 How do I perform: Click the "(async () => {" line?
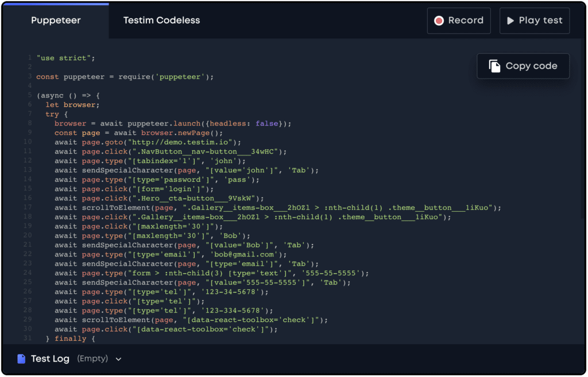68,96
